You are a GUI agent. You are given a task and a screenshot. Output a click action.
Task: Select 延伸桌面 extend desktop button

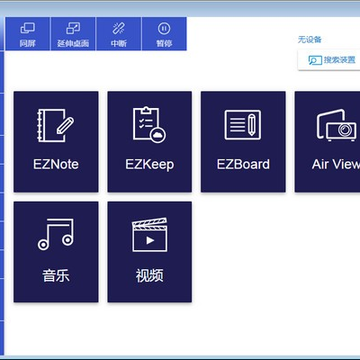click(73, 34)
